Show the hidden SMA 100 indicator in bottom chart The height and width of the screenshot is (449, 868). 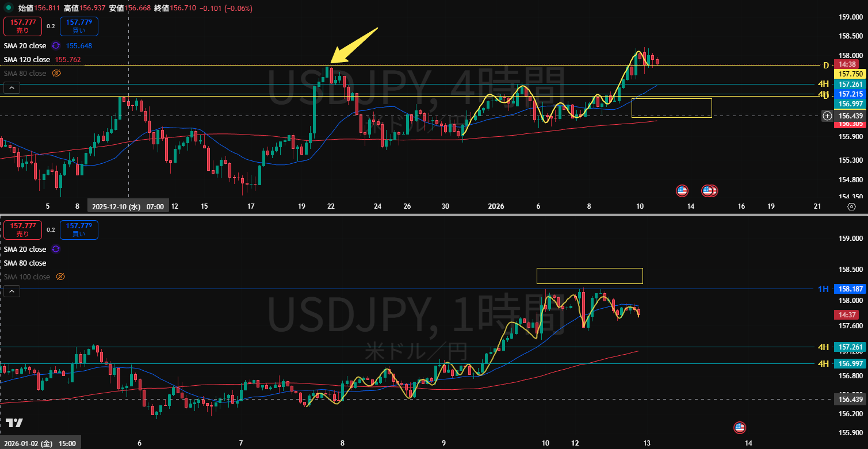click(60, 277)
